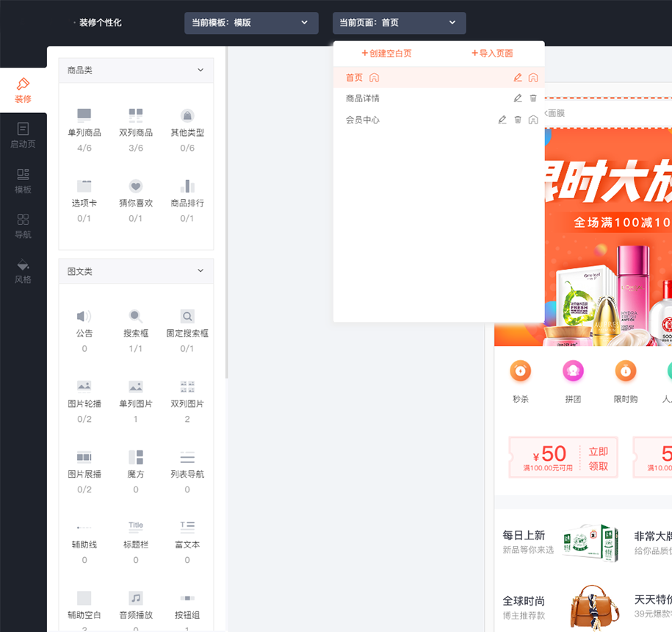672x632 pixels.
Task: Select the 会员中心 page entry
Action: [x=439, y=120]
